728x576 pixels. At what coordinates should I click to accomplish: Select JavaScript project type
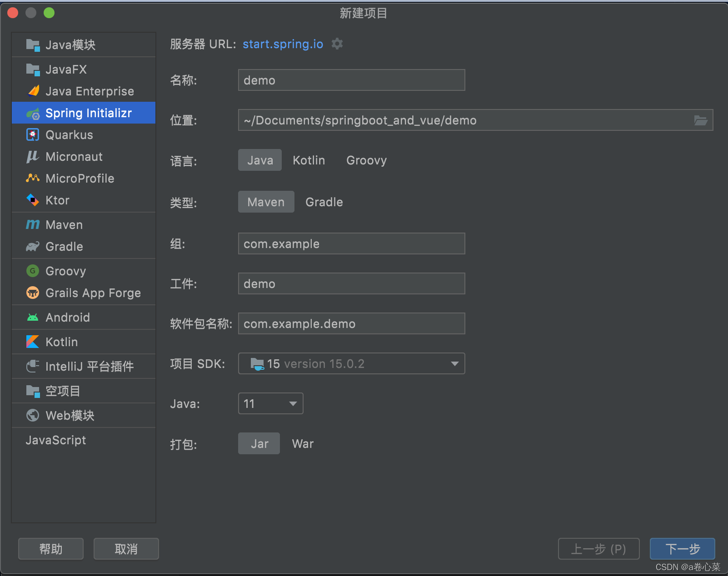(x=84, y=440)
